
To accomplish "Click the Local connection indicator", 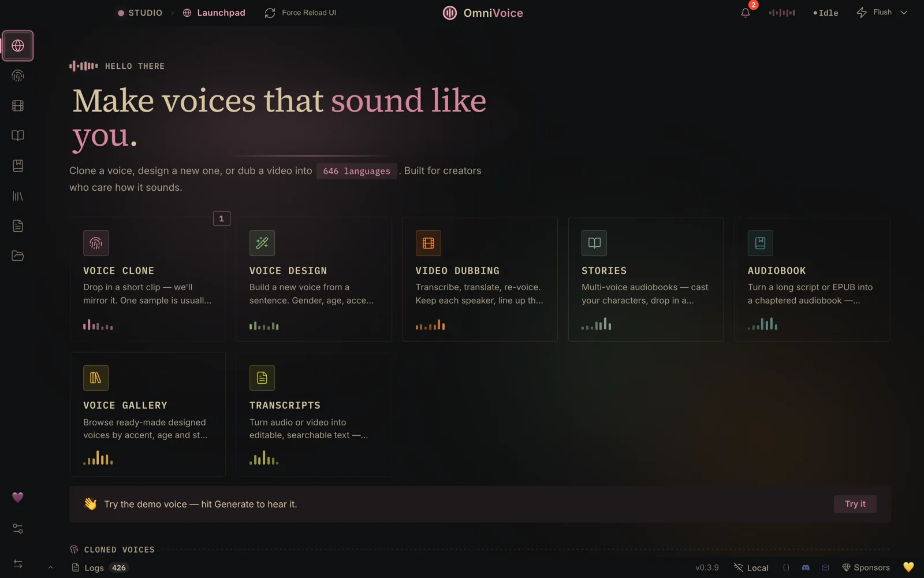I will (x=751, y=568).
